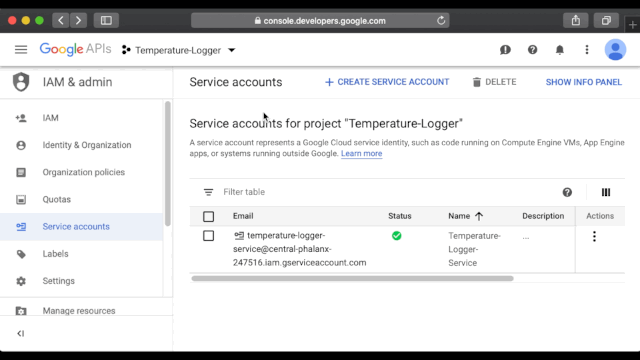The width and height of the screenshot is (640, 360).
Task: Click the console.developers.google.com address bar
Action: click(x=320, y=20)
